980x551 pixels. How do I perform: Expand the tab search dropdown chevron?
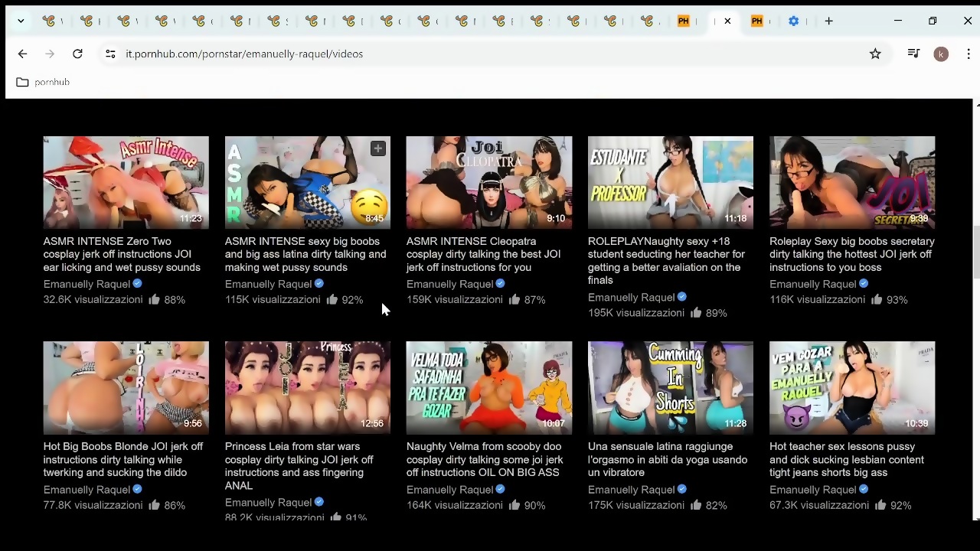tap(21, 21)
